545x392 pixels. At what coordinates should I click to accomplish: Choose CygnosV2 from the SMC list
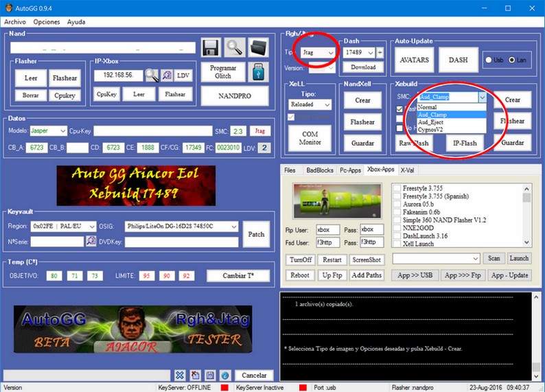tap(452, 130)
